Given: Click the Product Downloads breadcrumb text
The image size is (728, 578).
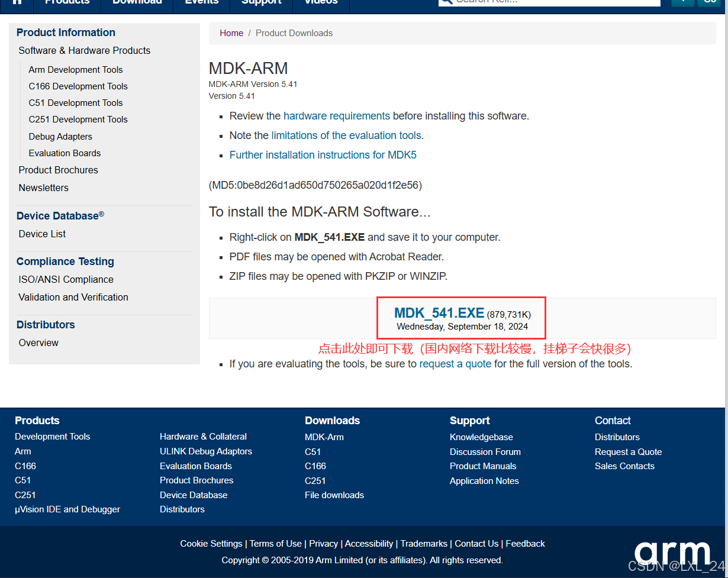Looking at the screenshot, I should [294, 33].
